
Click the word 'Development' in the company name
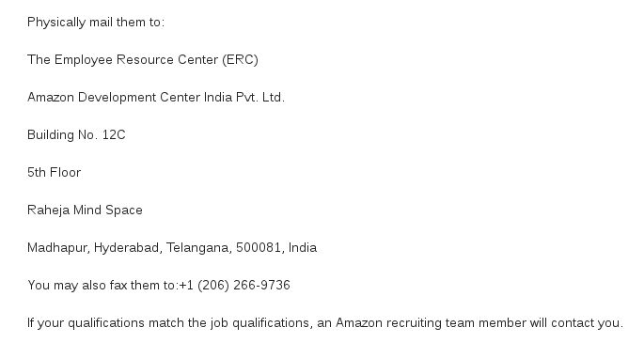click(x=117, y=98)
